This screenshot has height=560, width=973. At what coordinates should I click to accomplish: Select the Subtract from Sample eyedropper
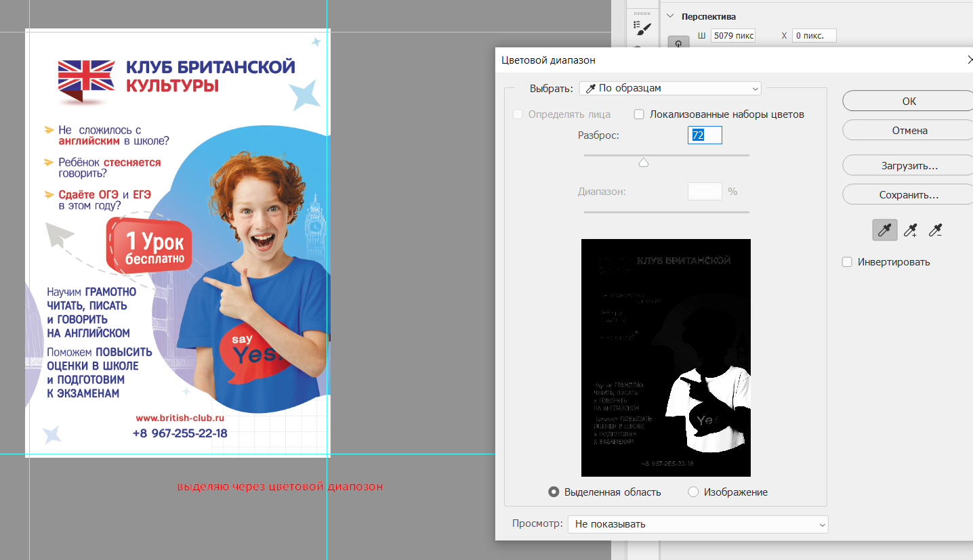tap(936, 230)
